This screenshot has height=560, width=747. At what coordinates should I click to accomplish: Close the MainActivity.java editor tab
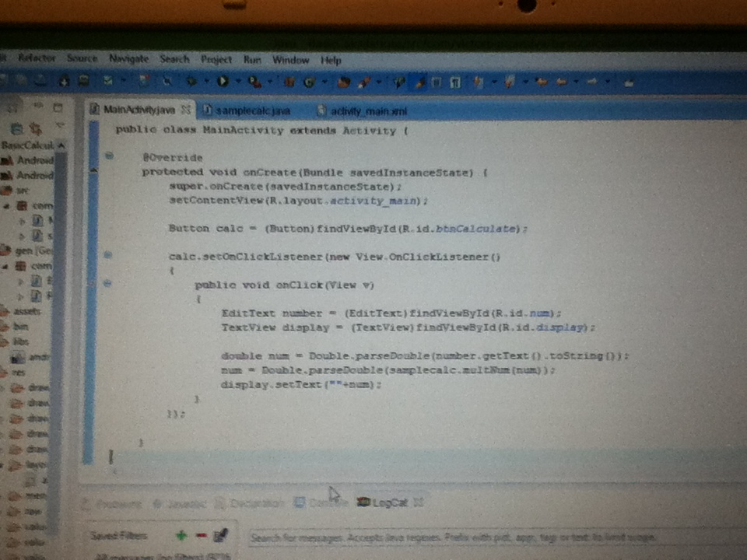[186, 110]
